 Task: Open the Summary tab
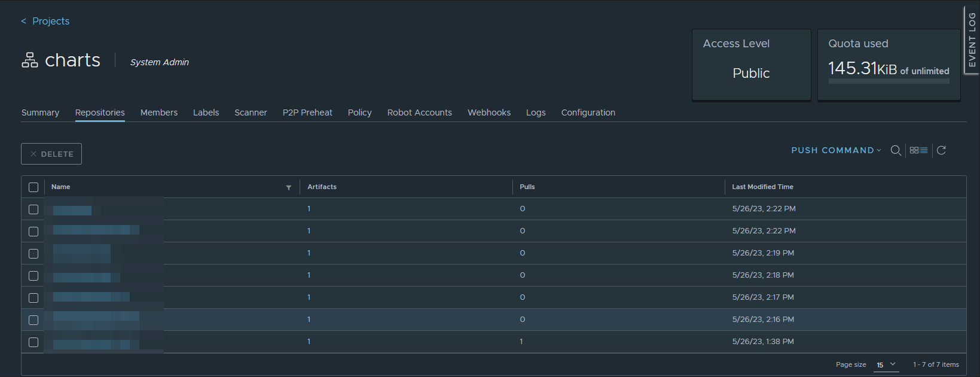40,113
